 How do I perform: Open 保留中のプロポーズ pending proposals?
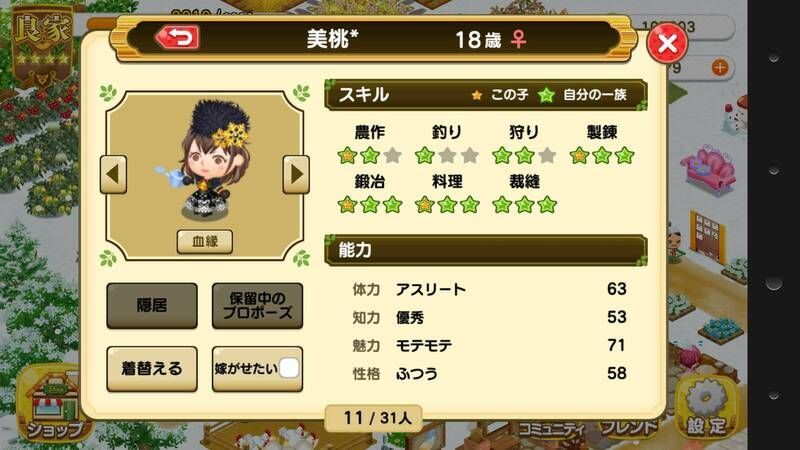tap(257, 306)
